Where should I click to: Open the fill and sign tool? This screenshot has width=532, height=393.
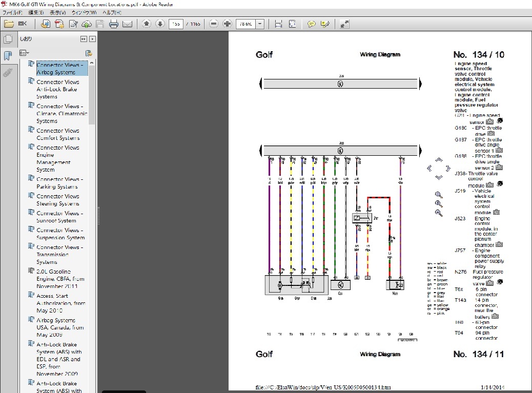(x=73, y=24)
